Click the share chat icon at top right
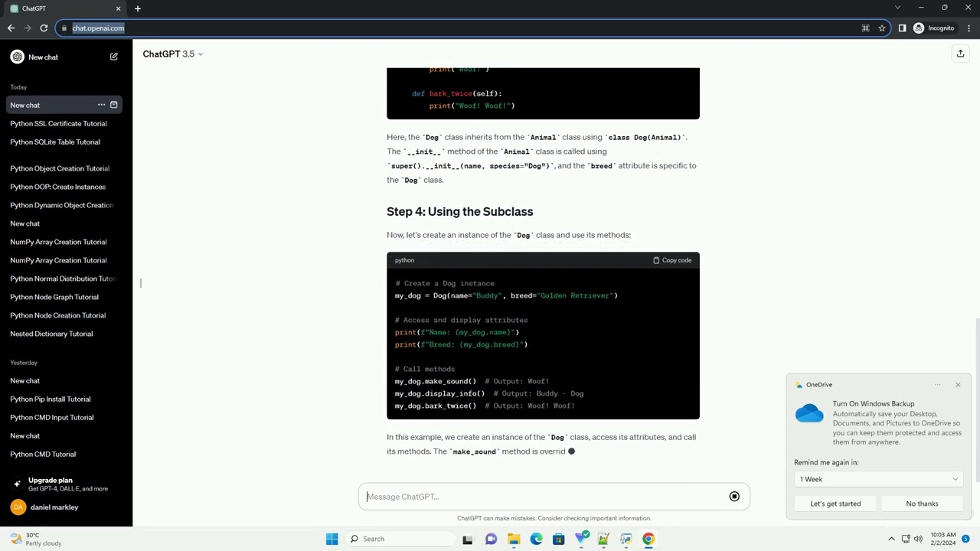This screenshot has width=980, height=551. (x=960, y=54)
